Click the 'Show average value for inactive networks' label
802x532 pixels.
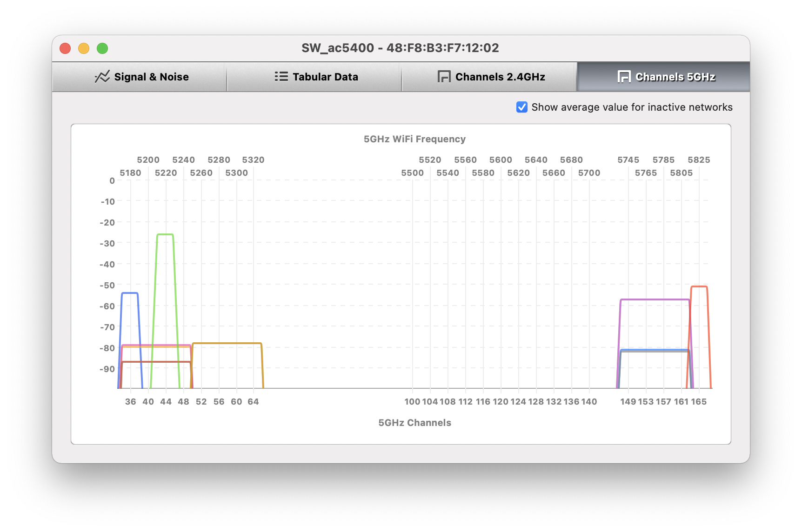point(632,107)
